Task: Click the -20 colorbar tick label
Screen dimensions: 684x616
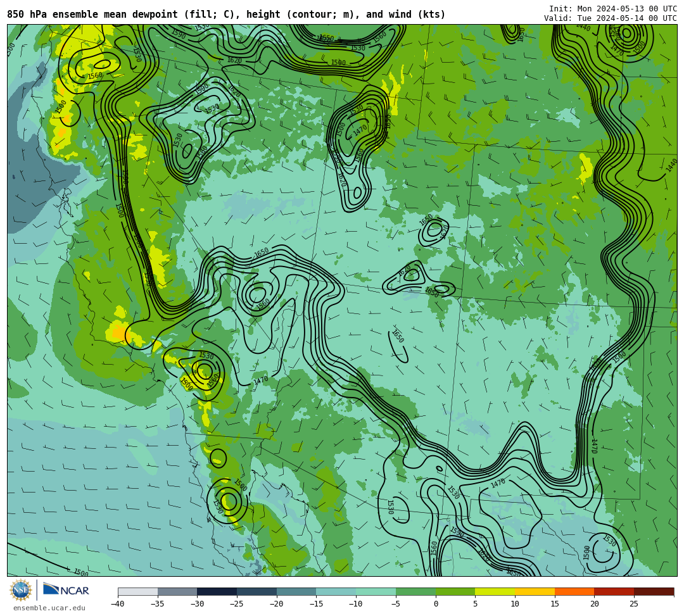Action: (276, 604)
